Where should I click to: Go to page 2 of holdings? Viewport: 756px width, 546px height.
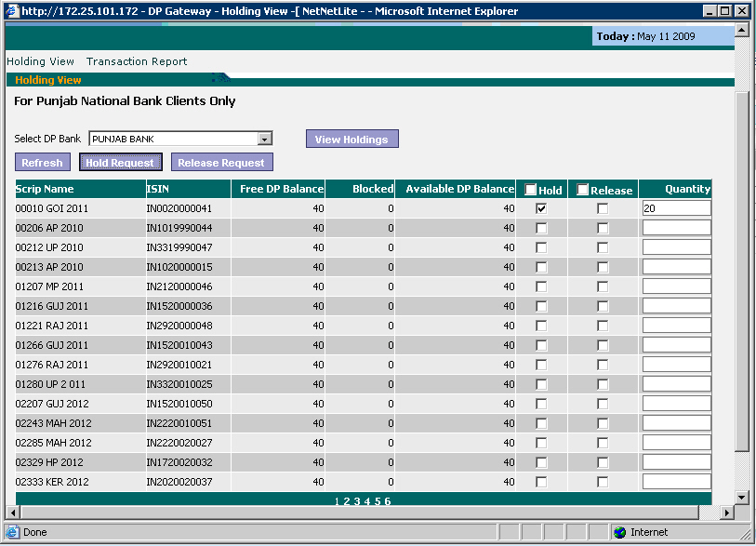pyautogui.click(x=346, y=501)
